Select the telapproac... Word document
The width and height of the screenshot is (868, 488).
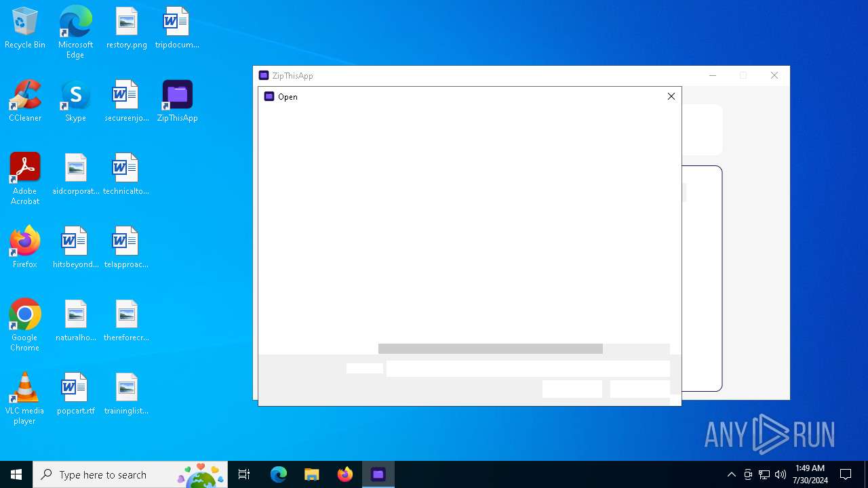coord(126,248)
